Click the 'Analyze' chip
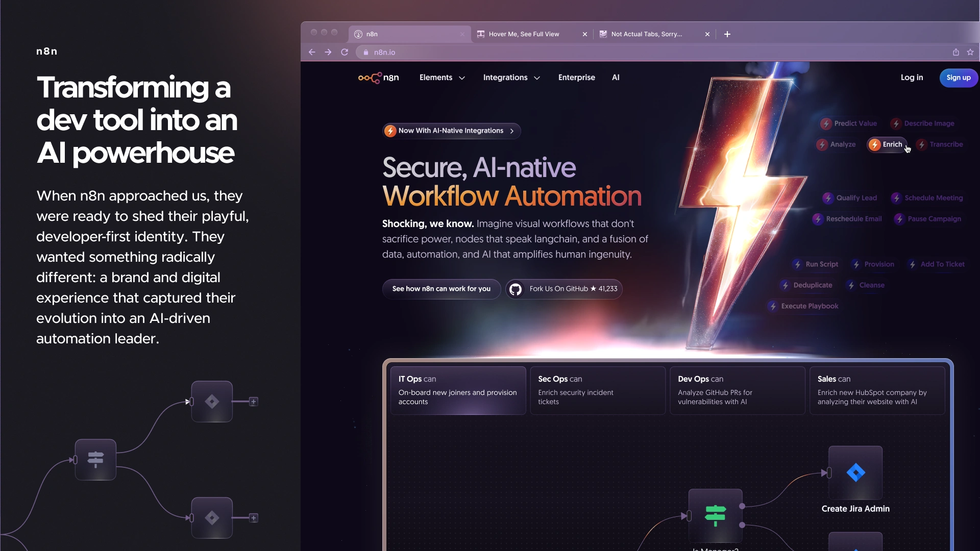This screenshot has height=551, width=980. pos(836,144)
